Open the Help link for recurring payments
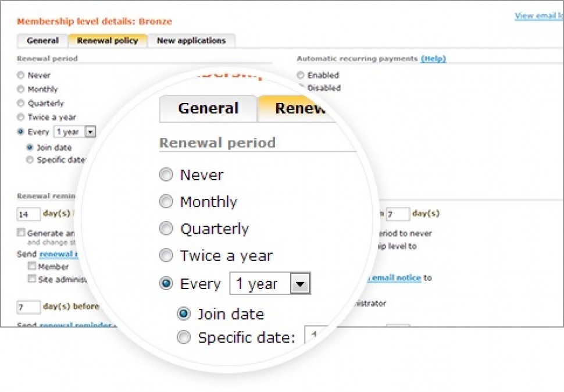The image size is (564, 392). click(x=433, y=59)
